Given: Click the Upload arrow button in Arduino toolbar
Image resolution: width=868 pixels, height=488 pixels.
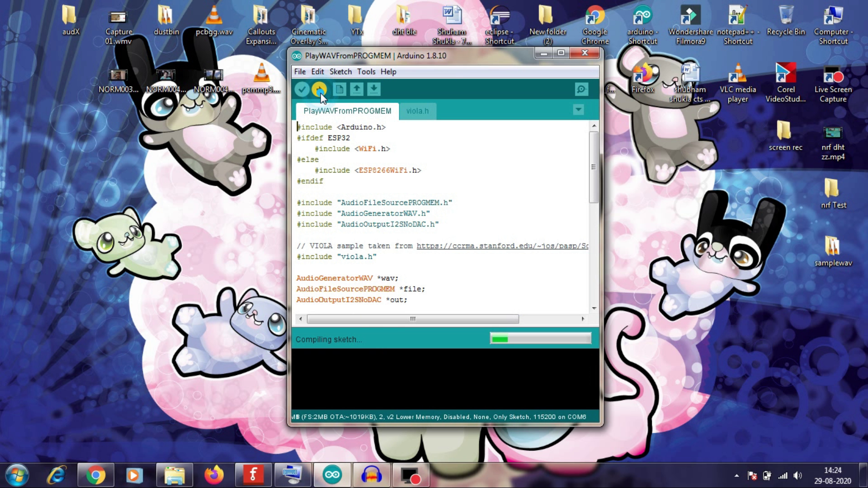Looking at the screenshot, I should tap(319, 89).
